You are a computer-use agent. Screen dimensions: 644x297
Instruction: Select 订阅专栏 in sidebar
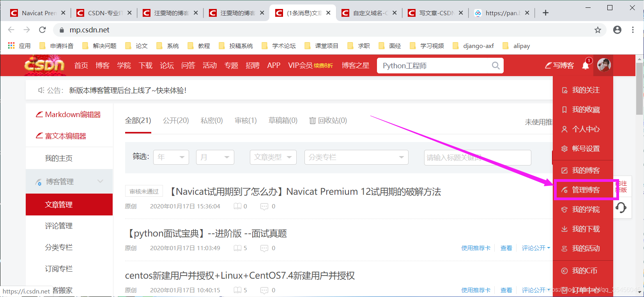pyautogui.click(x=58, y=269)
